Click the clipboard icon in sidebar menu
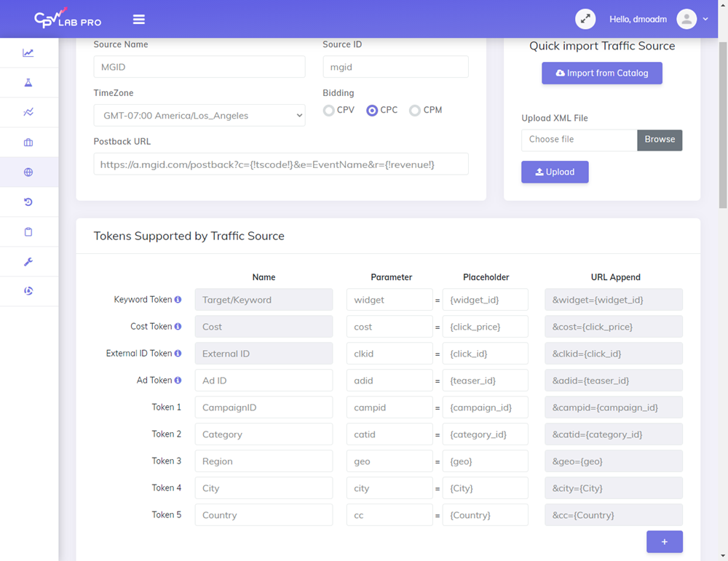728x561 pixels. (x=28, y=232)
